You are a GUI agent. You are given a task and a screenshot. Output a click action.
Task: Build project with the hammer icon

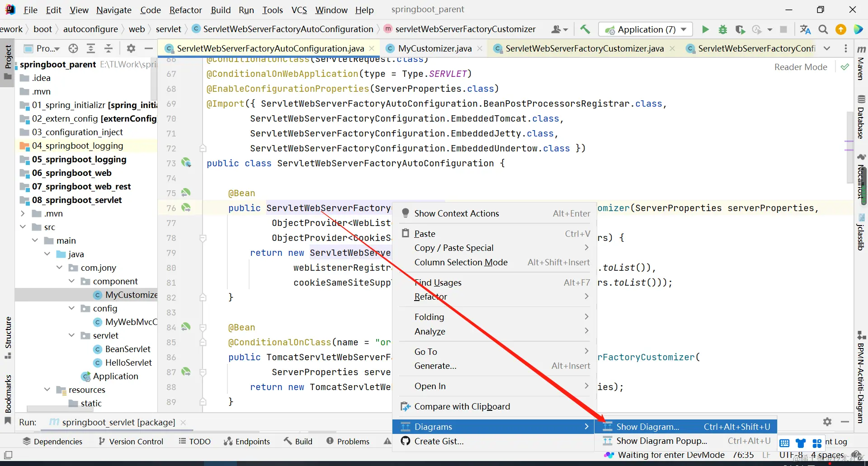(585, 29)
